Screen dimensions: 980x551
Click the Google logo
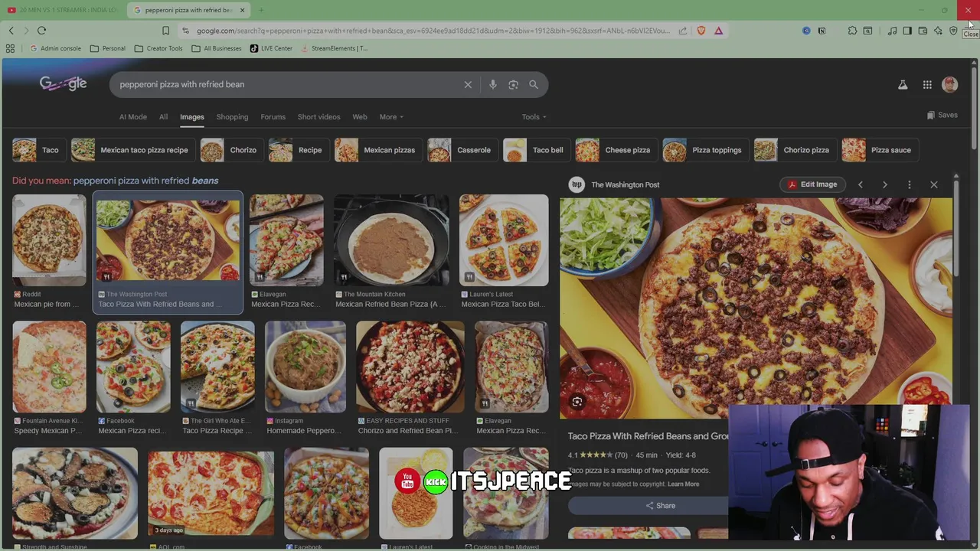64,84
